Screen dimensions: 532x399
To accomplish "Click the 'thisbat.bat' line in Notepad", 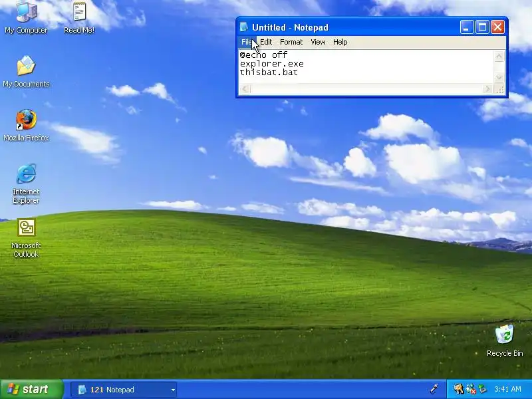I will tap(269, 72).
